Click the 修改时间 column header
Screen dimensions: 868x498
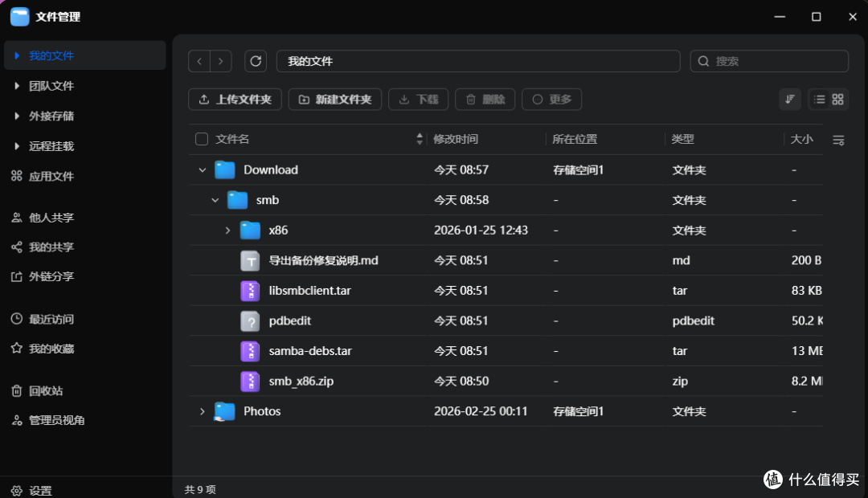tap(456, 139)
